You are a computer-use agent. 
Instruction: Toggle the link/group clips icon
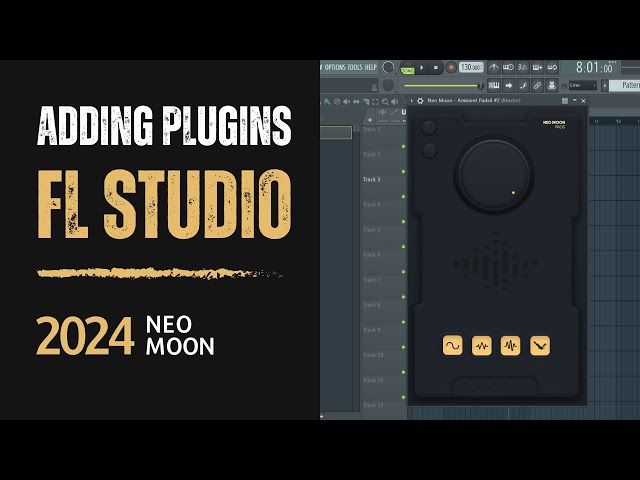click(x=537, y=85)
